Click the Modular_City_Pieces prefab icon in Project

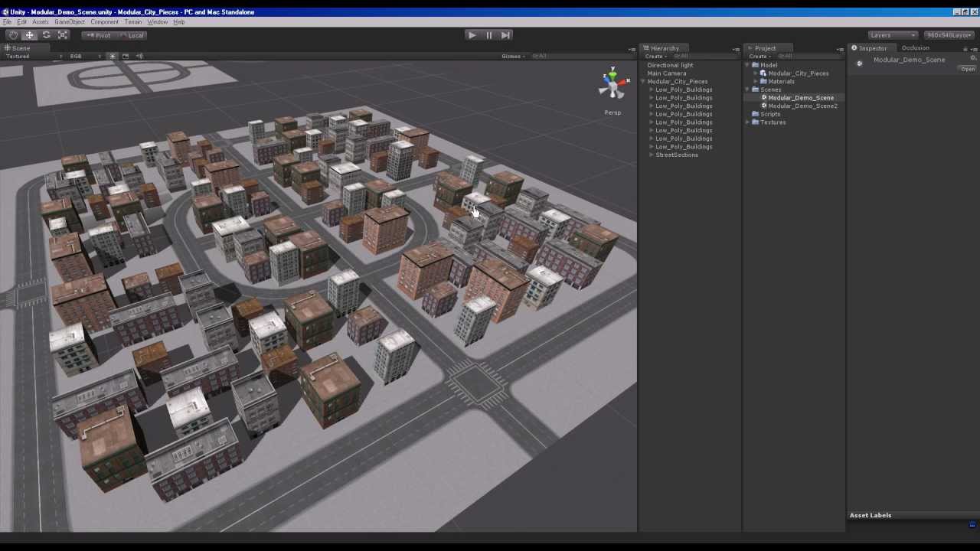[763, 73]
